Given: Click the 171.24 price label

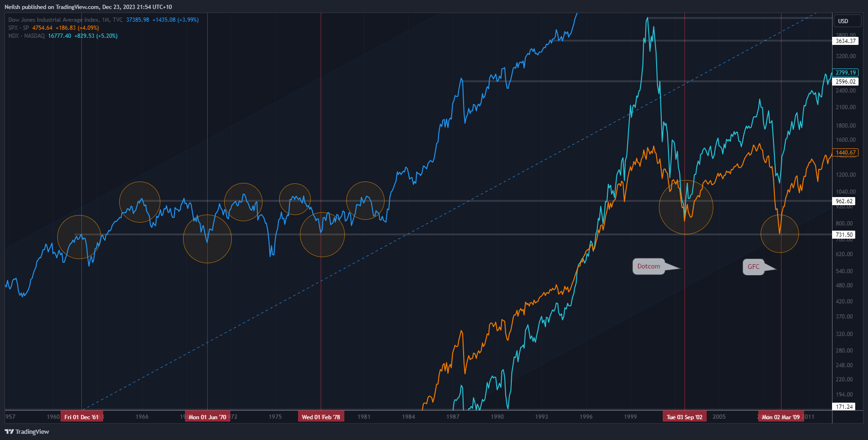Looking at the screenshot, I should [844, 407].
